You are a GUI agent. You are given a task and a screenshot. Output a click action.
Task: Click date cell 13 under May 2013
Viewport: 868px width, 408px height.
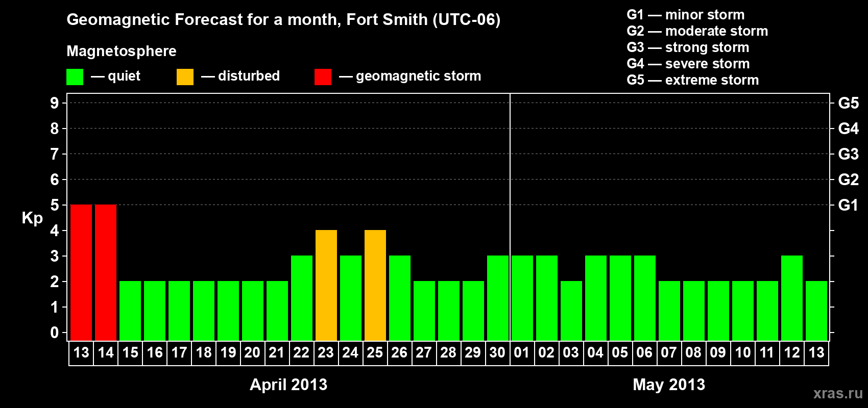[816, 353]
